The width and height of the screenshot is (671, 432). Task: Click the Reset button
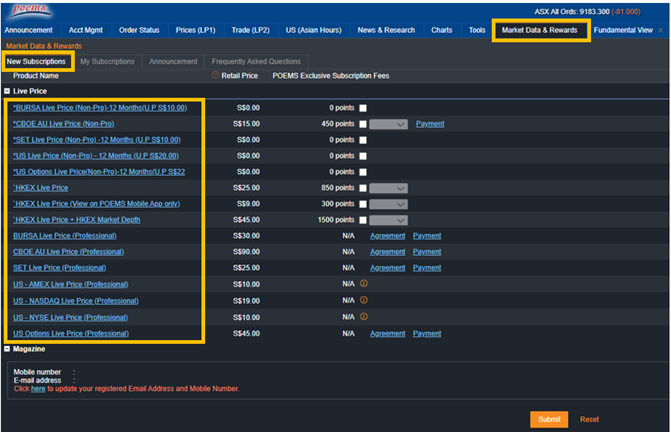click(x=589, y=419)
